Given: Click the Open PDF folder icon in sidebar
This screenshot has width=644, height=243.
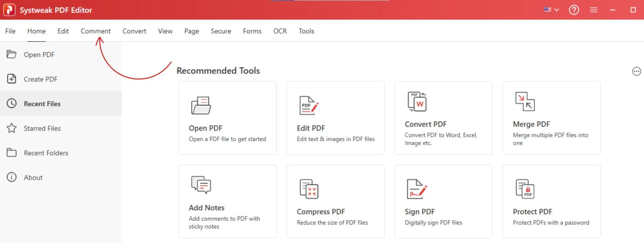Looking at the screenshot, I should [x=11, y=54].
